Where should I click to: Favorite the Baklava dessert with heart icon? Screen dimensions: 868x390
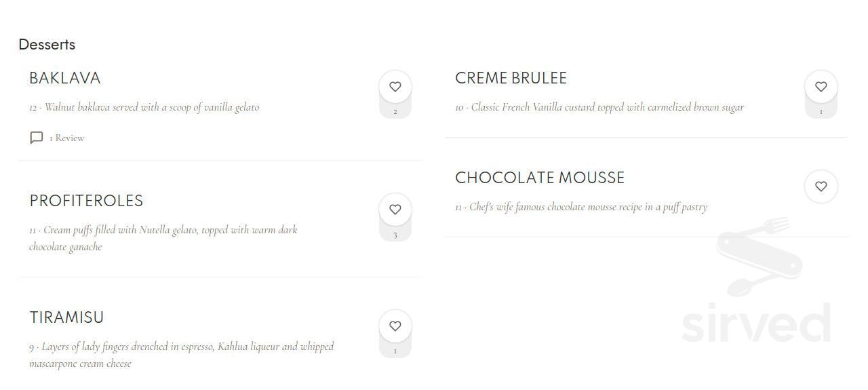pos(395,87)
